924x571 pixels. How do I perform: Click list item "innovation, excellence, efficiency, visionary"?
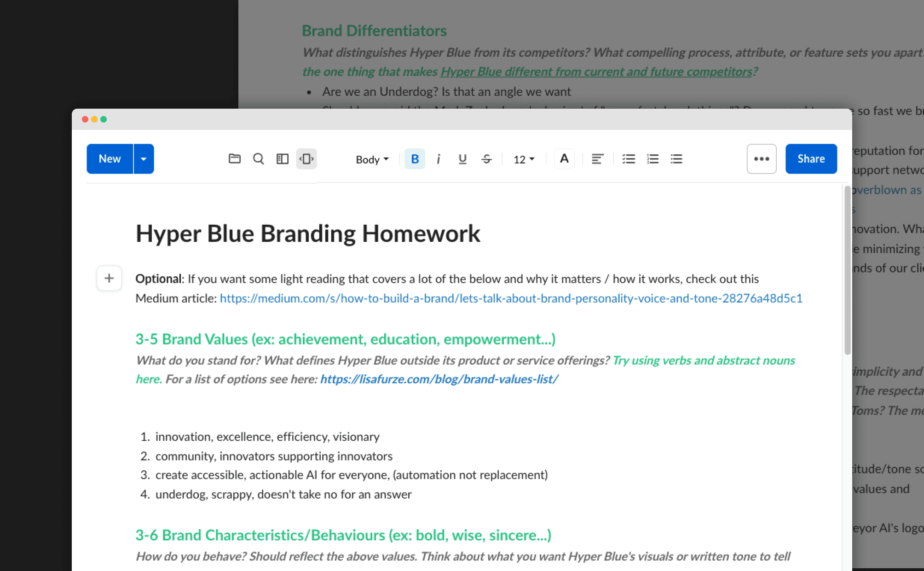coord(267,437)
